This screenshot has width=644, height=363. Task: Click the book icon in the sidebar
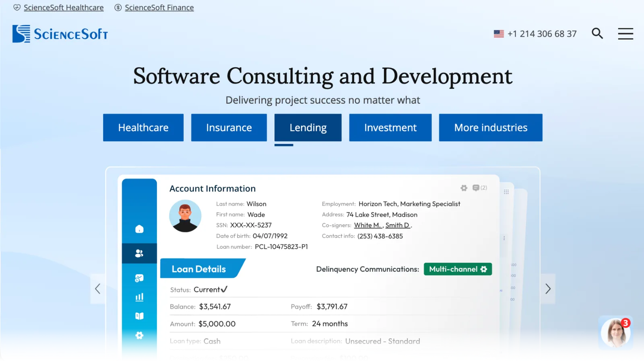click(139, 316)
